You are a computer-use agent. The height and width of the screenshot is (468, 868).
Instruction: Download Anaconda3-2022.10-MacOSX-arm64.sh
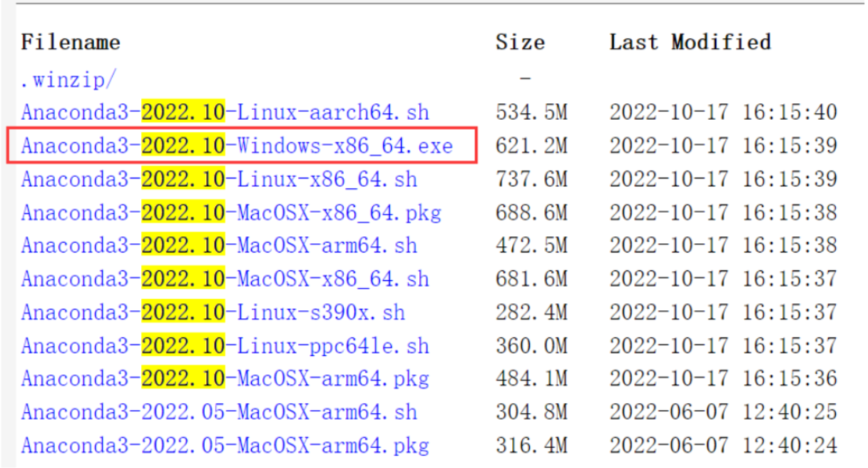pyautogui.click(x=220, y=245)
